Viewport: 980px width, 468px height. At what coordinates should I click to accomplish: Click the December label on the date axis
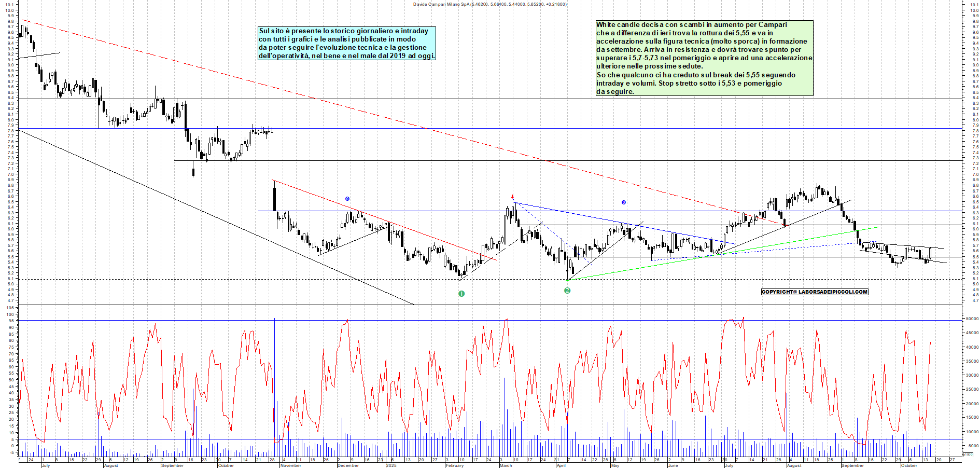[x=348, y=465]
